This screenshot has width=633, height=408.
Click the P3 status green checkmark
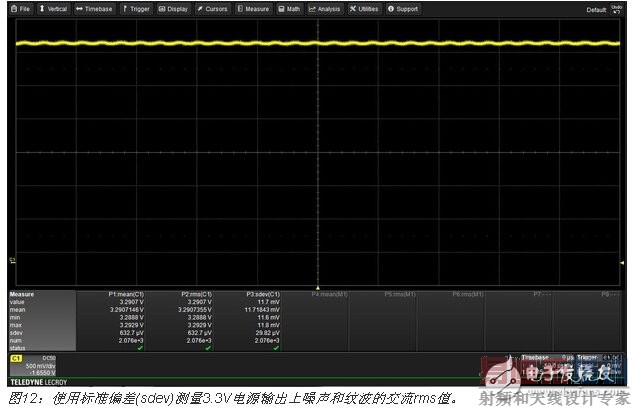[x=276, y=348]
